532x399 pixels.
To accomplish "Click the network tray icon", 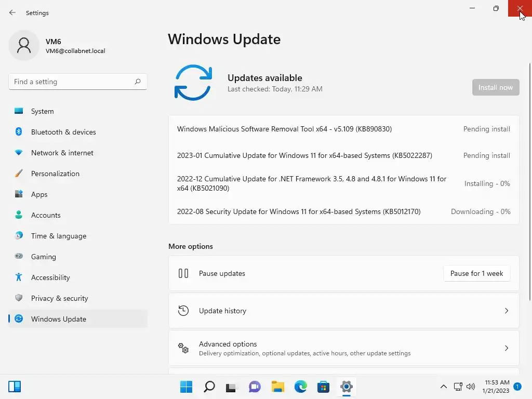I will (458, 387).
